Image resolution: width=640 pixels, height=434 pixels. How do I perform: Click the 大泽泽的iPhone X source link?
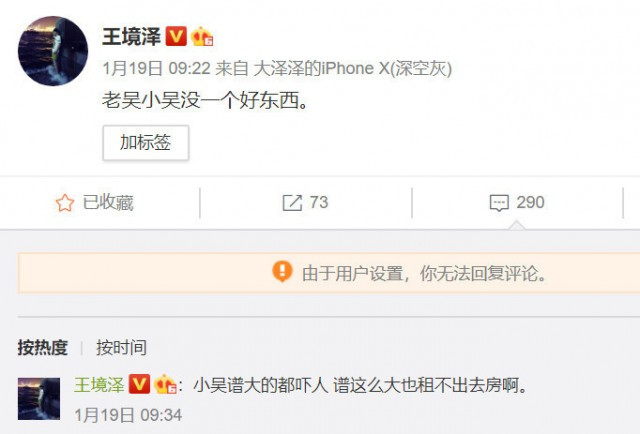[x=353, y=68]
